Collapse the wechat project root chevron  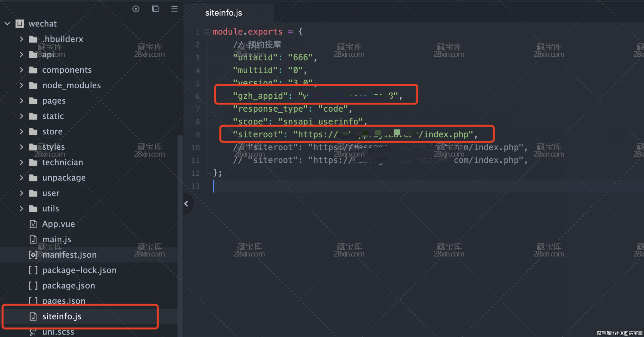7,24
